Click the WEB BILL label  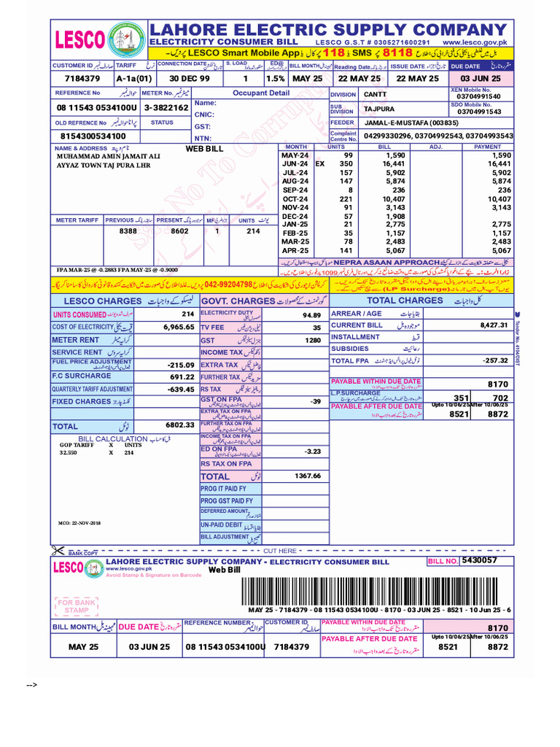tap(204, 149)
